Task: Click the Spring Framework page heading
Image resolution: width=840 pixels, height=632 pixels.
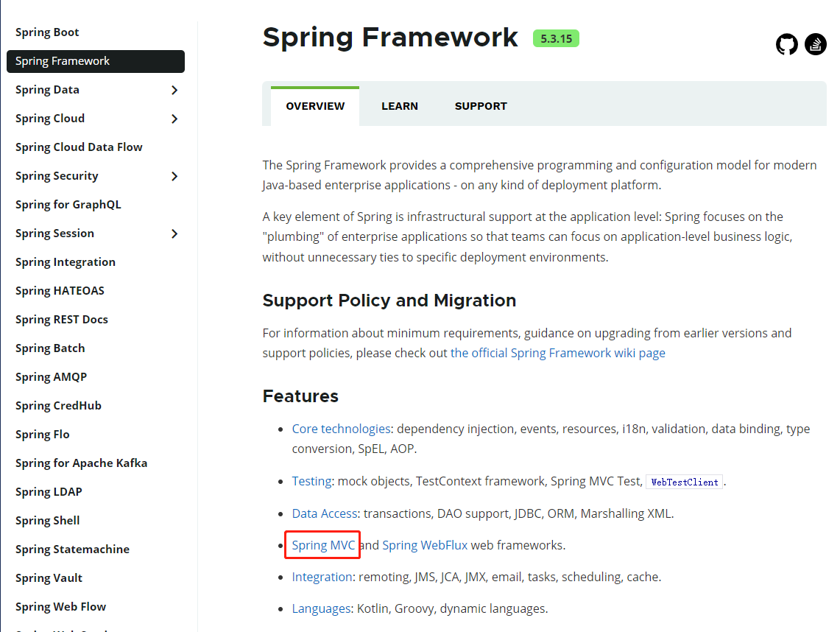Action: pyautogui.click(x=390, y=38)
